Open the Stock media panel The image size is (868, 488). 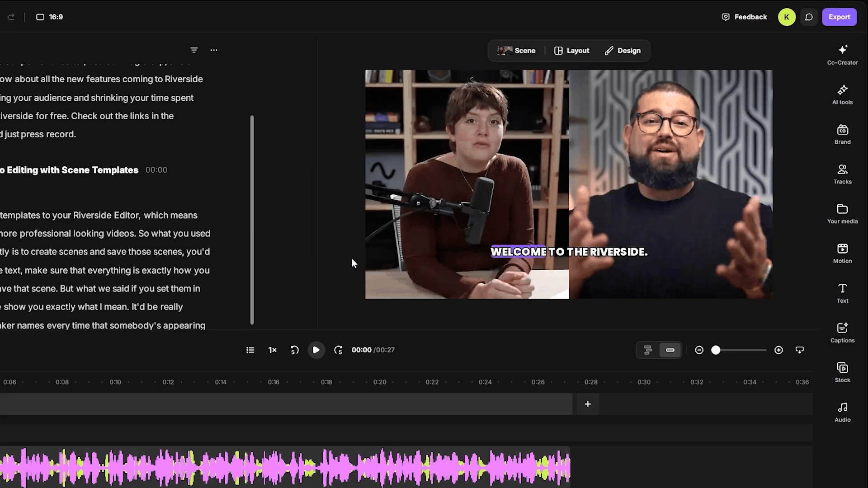[x=842, y=373]
